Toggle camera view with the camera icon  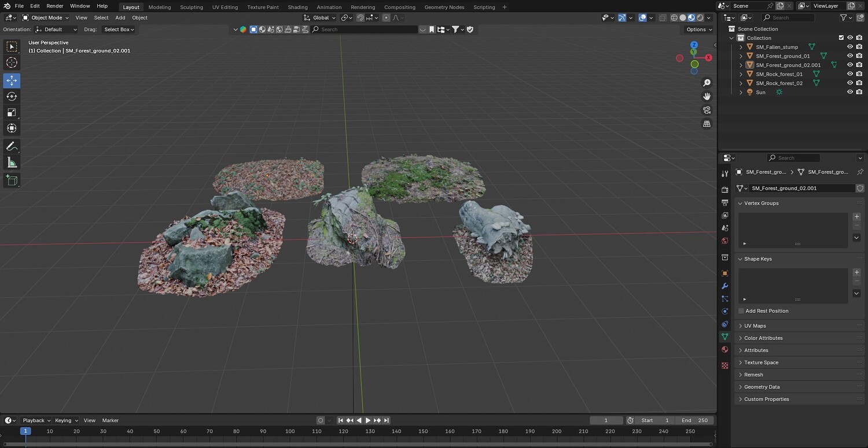point(707,110)
